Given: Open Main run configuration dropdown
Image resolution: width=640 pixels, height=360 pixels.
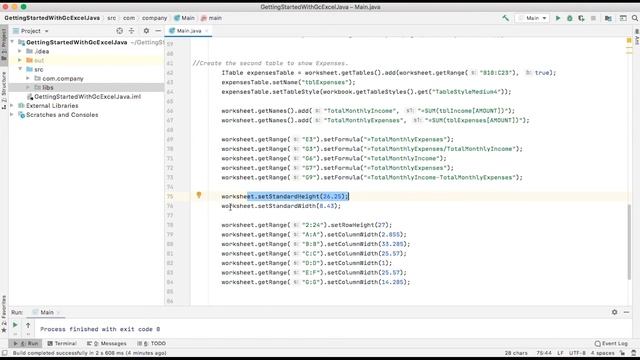Looking at the screenshot, I should [x=533, y=18].
